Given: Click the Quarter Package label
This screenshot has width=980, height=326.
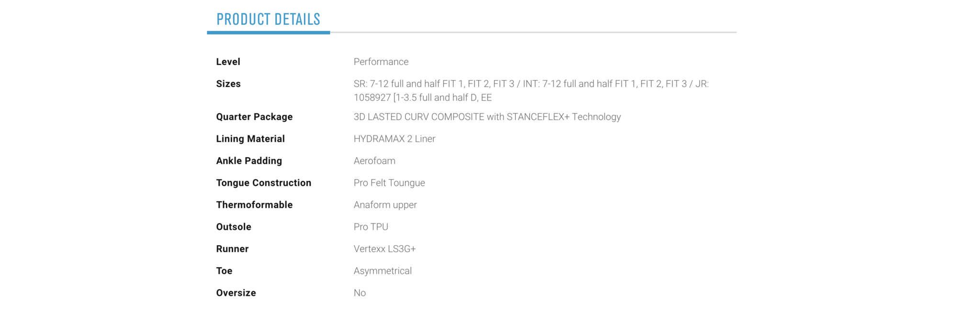Looking at the screenshot, I should pyautogui.click(x=254, y=117).
